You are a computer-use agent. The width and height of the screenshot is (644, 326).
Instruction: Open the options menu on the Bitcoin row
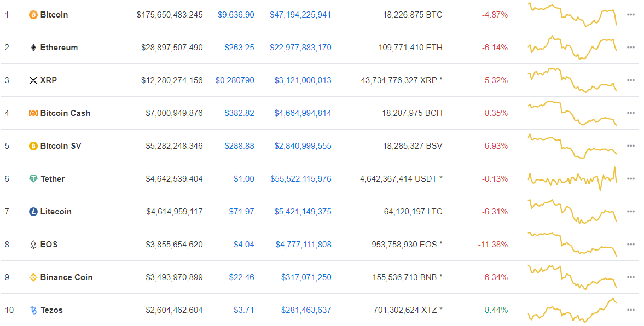tap(631, 15)
